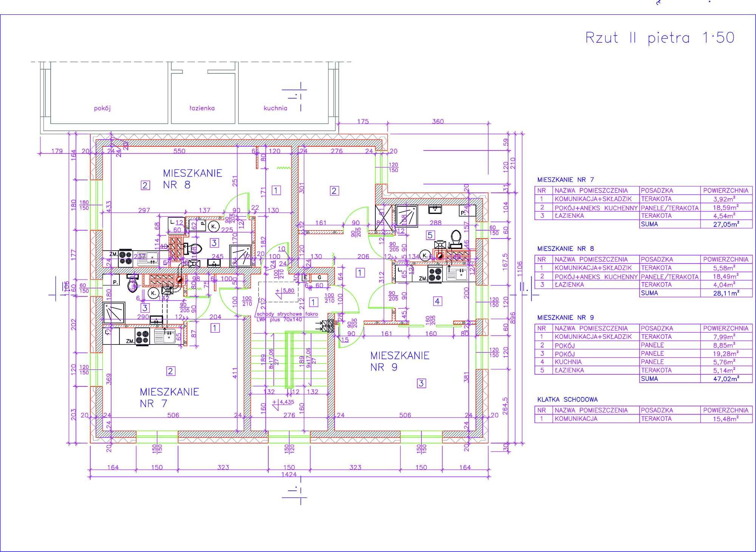Click the "264.5" vertical dimension at lower right
756x552 pixels.
[506, 406]
